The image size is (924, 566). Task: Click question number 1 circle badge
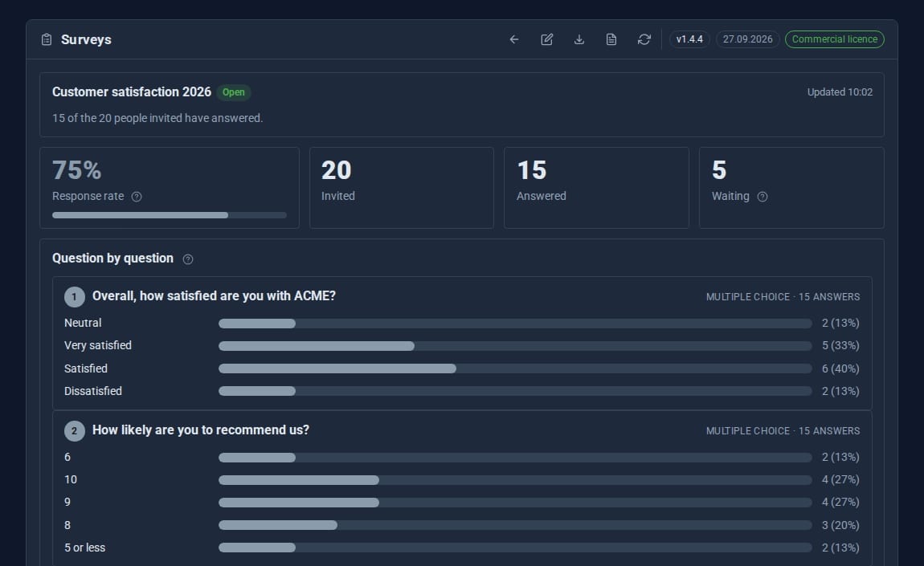tap(74, 297)
